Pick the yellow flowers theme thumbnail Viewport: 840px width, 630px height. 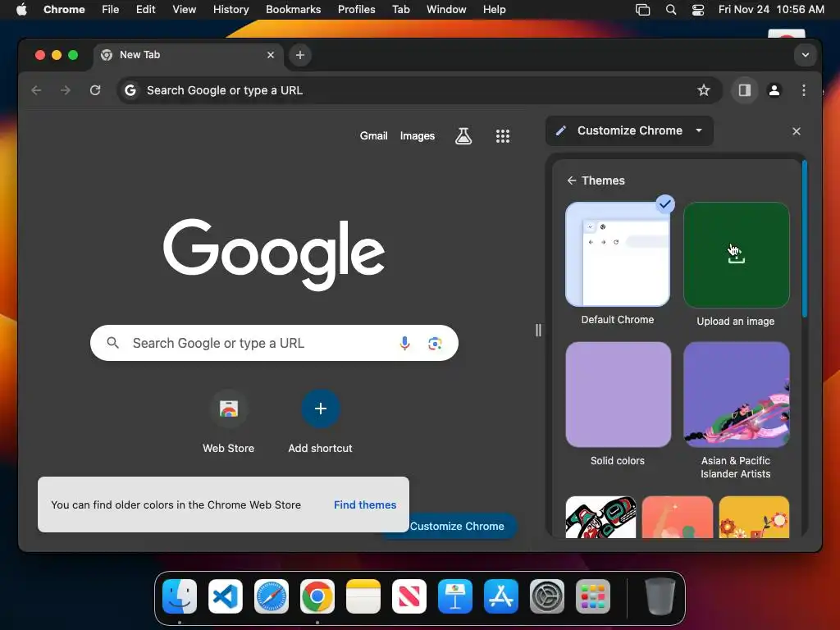(754, 517)
